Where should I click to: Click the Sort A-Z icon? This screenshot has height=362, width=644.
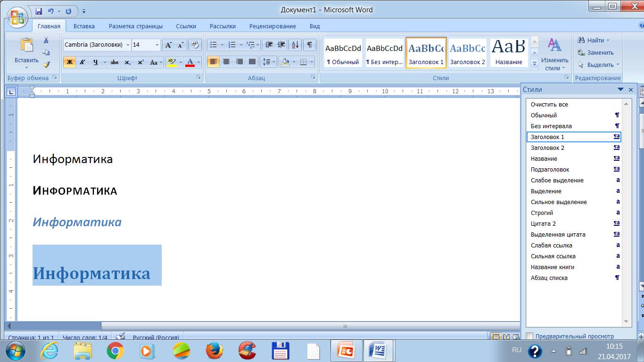[x=295, y=45]
